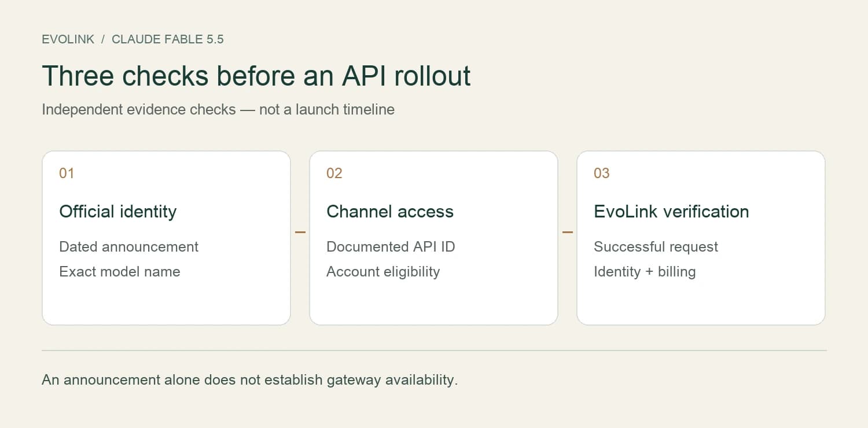This screenshot has height=428, width=868.
Task: Click the step number '03'
Action: pyautogui.click(x=602, y=173)
